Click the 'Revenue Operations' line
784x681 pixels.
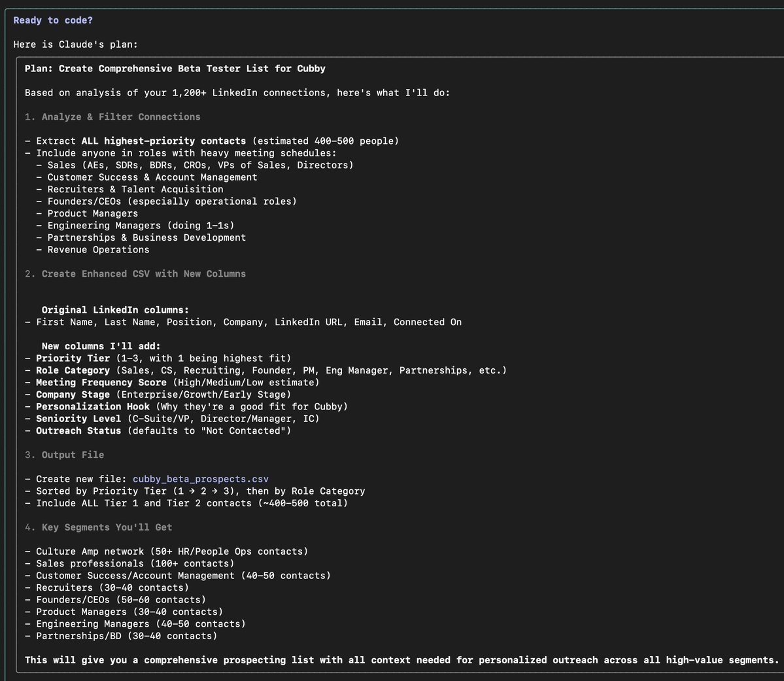pos(92,250)
